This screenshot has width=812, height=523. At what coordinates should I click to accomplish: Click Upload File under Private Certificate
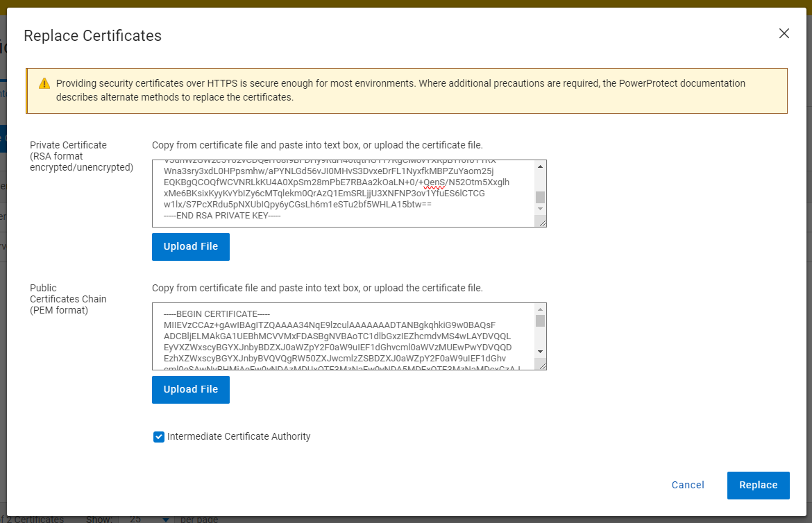[190, 246]
